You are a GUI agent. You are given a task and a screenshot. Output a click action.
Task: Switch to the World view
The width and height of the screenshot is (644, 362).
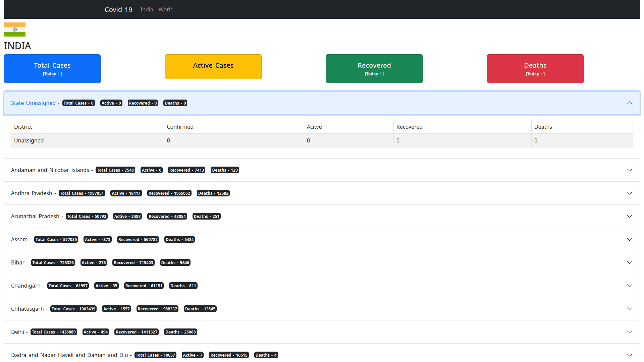pos(166,9)
